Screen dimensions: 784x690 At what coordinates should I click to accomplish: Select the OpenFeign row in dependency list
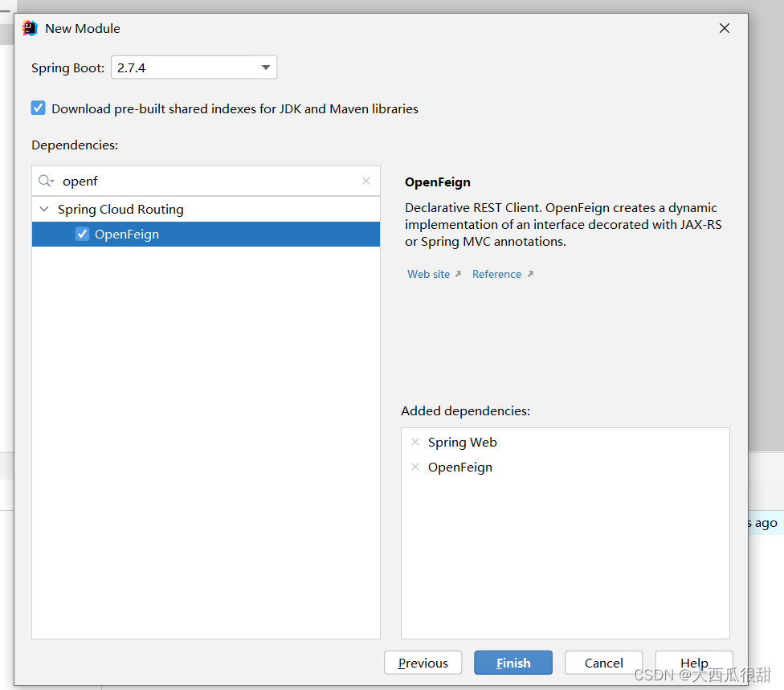pyautogui.click(x=206, y=234)
